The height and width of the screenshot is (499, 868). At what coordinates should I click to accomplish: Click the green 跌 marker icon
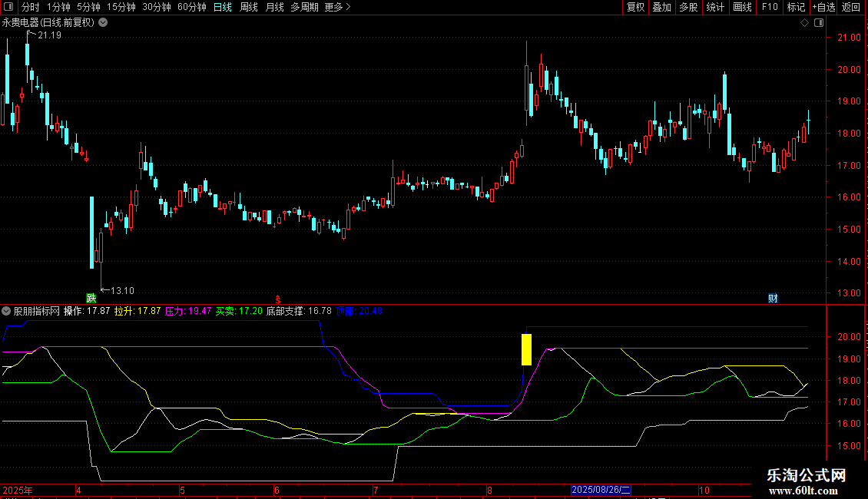click(91, 298)
